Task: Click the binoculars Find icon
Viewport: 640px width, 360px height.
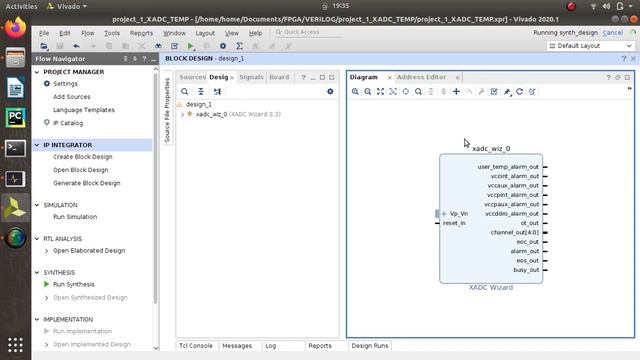Action: [158, 46]
